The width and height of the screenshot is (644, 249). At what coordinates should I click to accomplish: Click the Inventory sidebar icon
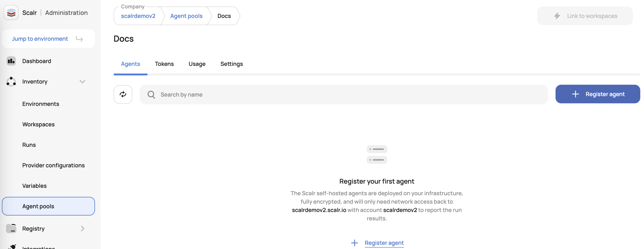[11, 81]
